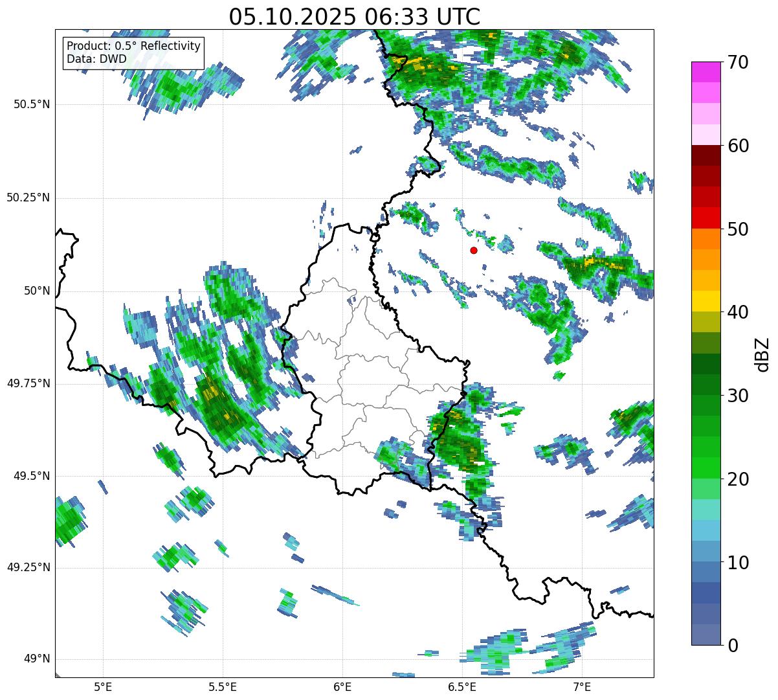Click the longitude label 5°E
This screenshot has width=778, height=700.
[103, 686]
